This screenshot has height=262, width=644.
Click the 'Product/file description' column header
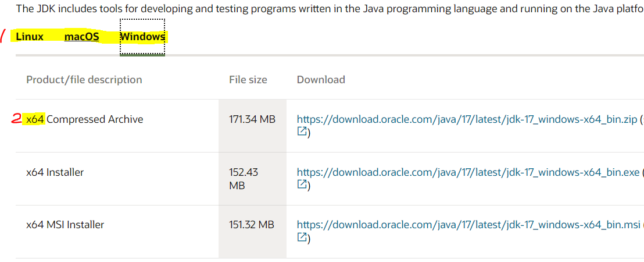[x=84, y=79]
